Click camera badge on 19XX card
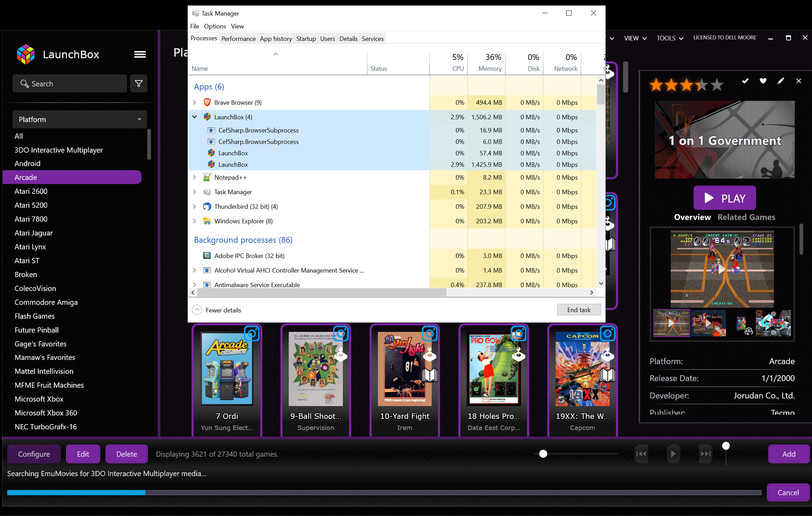Image resolution: width=812 pixels, height=516 pixels. [x=608, y=334]
